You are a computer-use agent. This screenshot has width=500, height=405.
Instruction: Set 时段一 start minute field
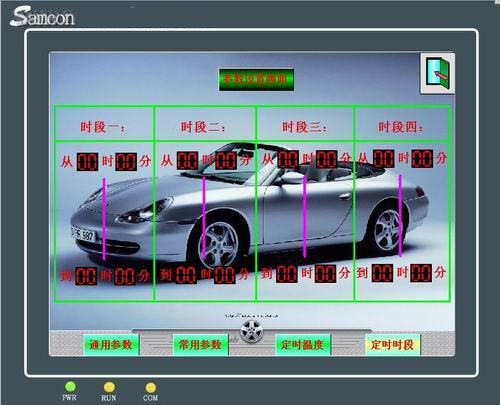click(x=126, y=162)
